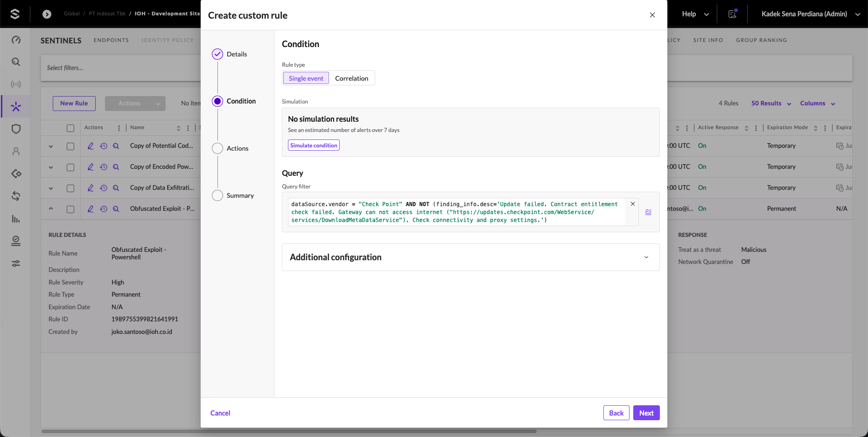
Task: Go to the Summary step
Action: pyautogui.click(x=233, y=195)
